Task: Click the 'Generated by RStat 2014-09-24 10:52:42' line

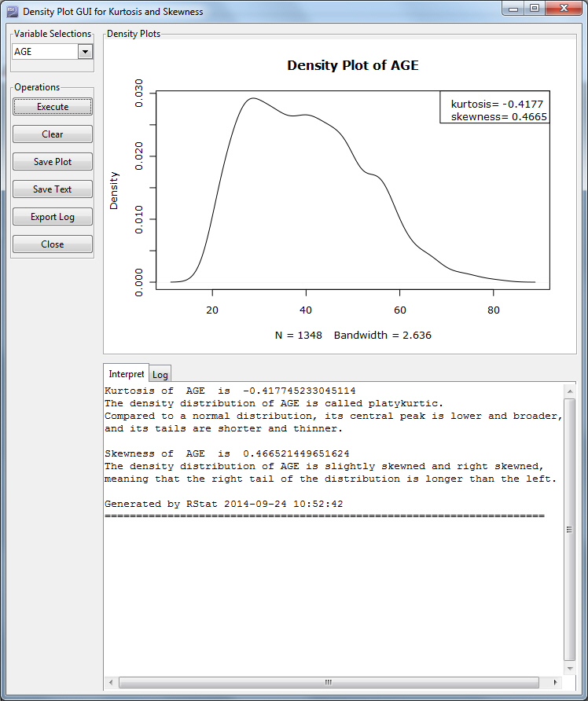Action: [223, 504]
